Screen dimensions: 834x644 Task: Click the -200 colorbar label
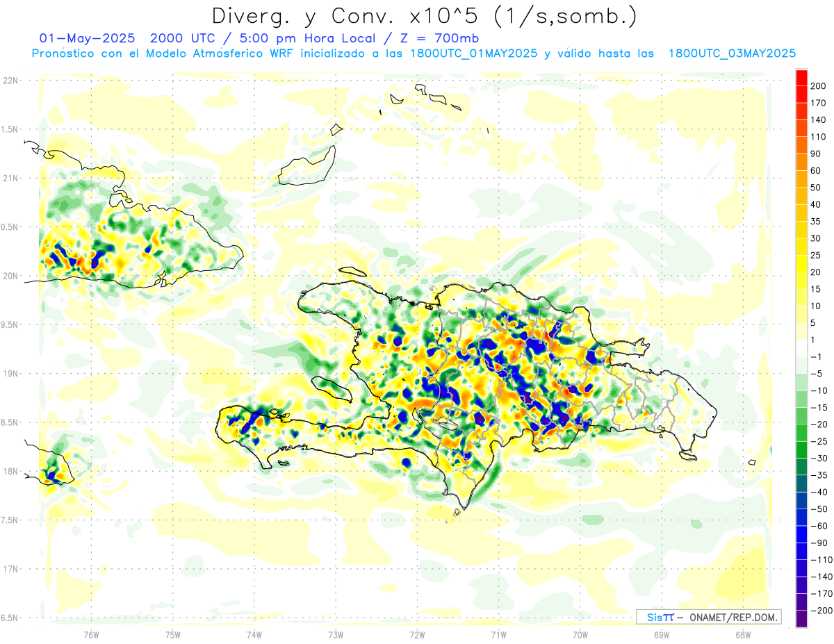pos(822,611)
